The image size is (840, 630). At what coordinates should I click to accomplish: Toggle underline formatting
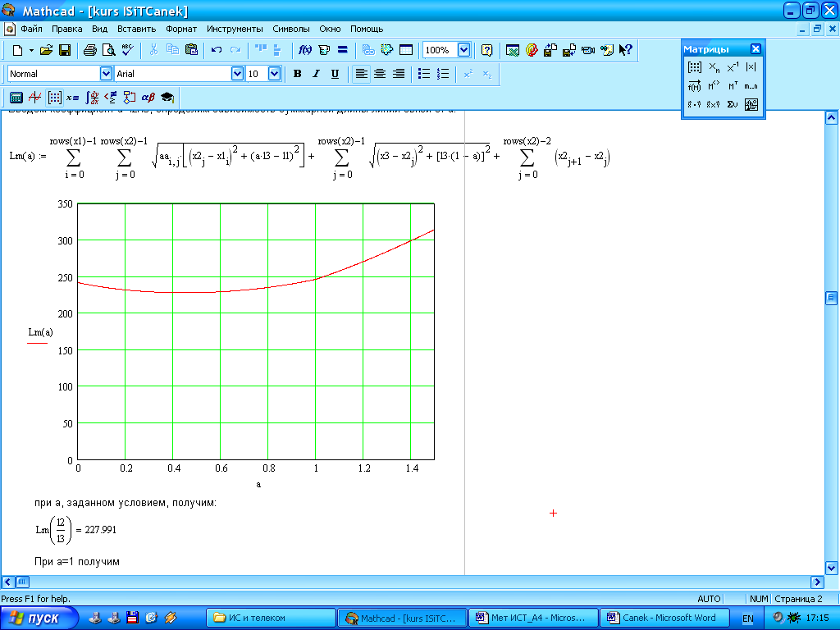pyautogui.click(x=335, y=74)
